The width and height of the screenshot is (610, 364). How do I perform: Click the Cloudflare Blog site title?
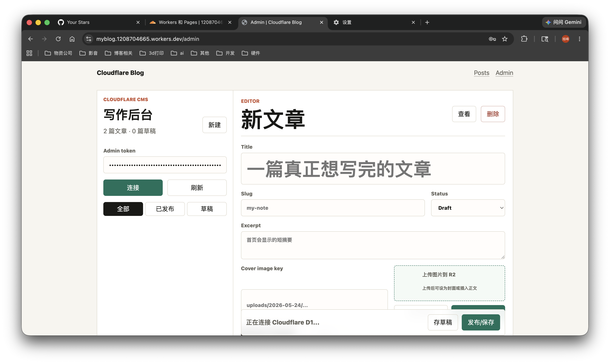(x=120, y=73)
